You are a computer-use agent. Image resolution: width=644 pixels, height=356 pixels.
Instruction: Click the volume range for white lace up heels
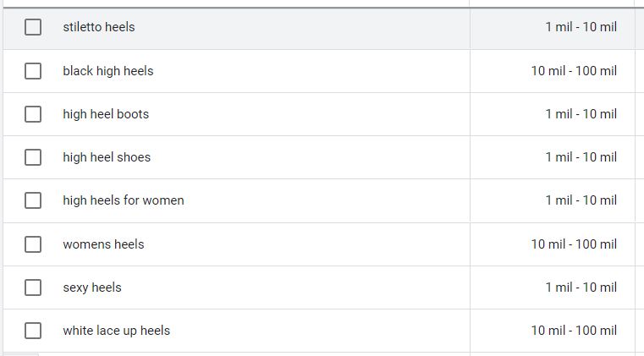(574, 331)
